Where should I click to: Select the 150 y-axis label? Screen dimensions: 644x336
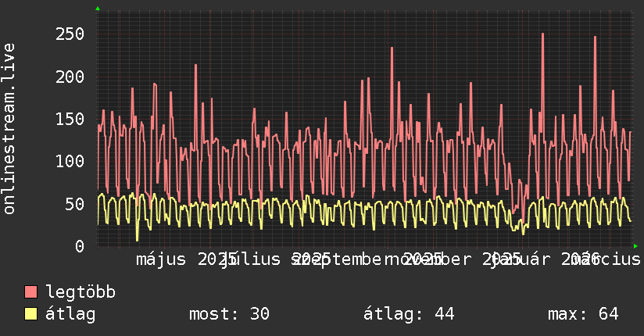pos(70,119)
